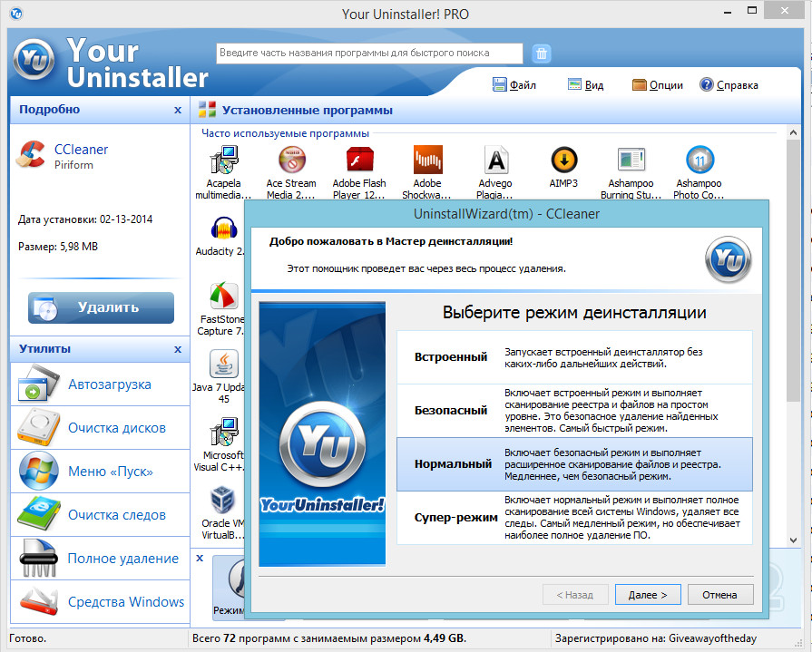Click the Размер: 5,98 MB text
The height and width of the screenshot is (652, 812).
click(58, 247)
